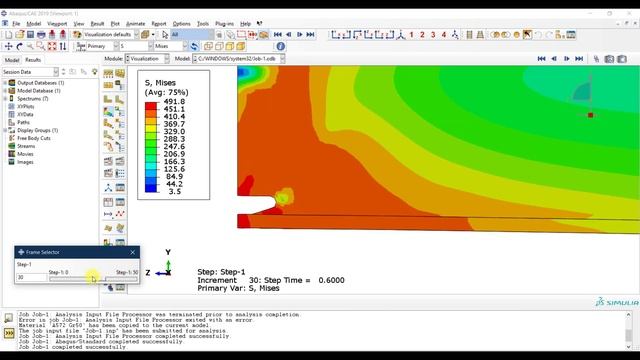Click the XY data plot icon in toolbox
The image size is (640, 360).
coord(120,214)
